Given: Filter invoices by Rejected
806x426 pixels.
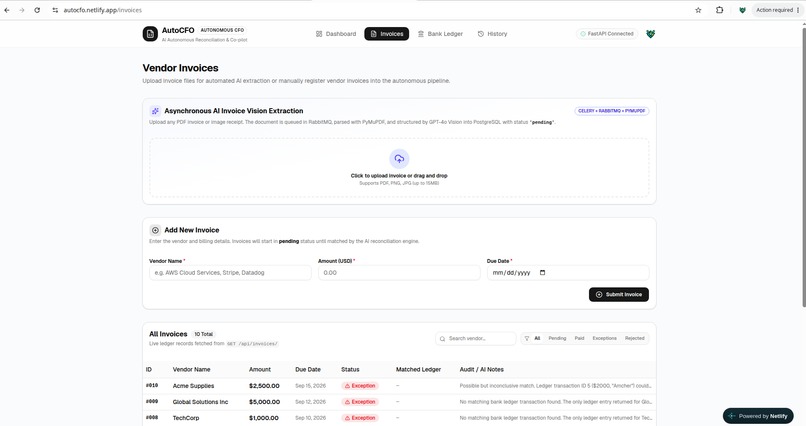Looking at the screenshot, I should click(x=634, y=339).
